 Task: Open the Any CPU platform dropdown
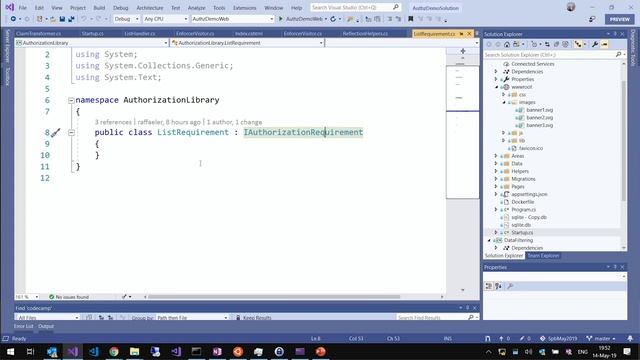[165, 19]
